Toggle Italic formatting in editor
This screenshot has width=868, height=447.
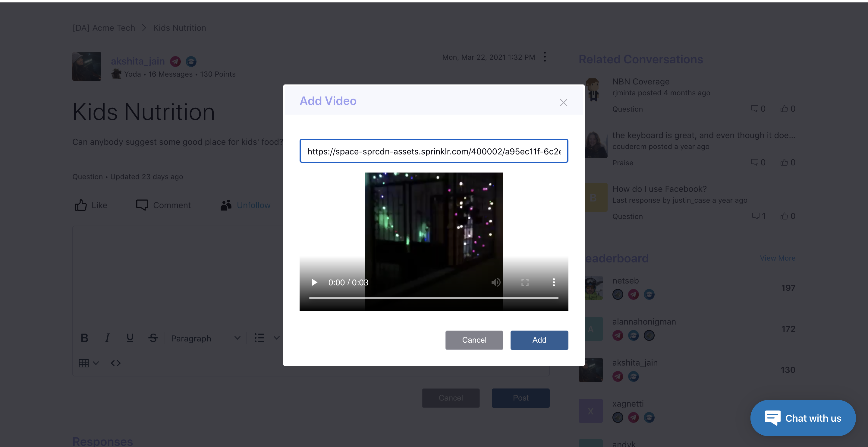[x=107, y=338]
